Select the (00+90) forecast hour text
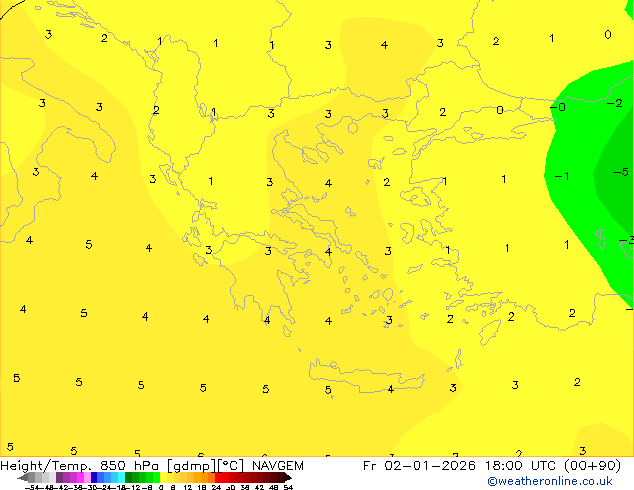Viewport: 634px width, 490px height. point(592,466)
